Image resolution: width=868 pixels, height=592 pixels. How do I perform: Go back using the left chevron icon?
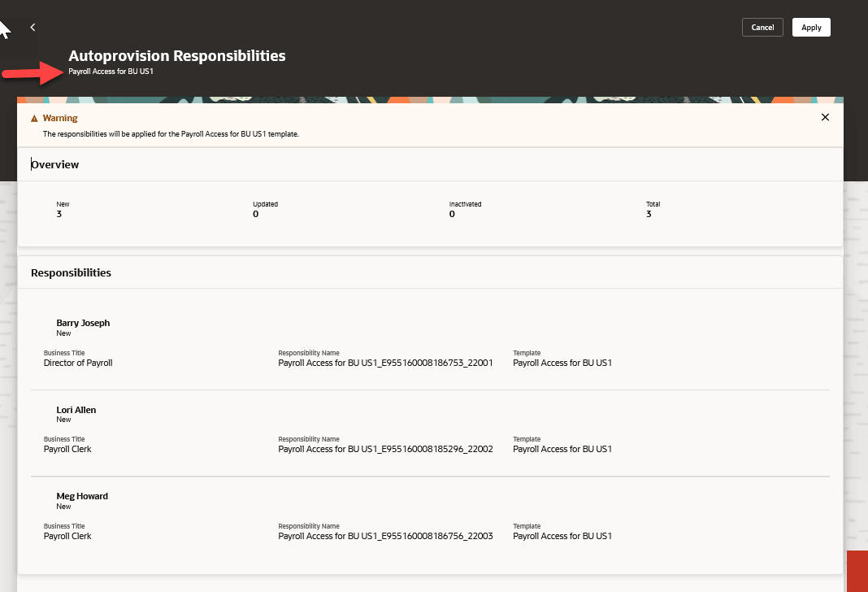click(33, 27)
